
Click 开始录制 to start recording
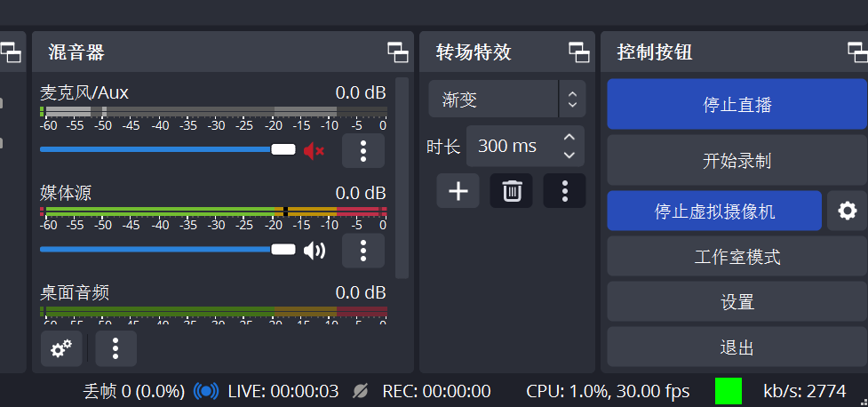pyautogui.click(x=737, y=161)
